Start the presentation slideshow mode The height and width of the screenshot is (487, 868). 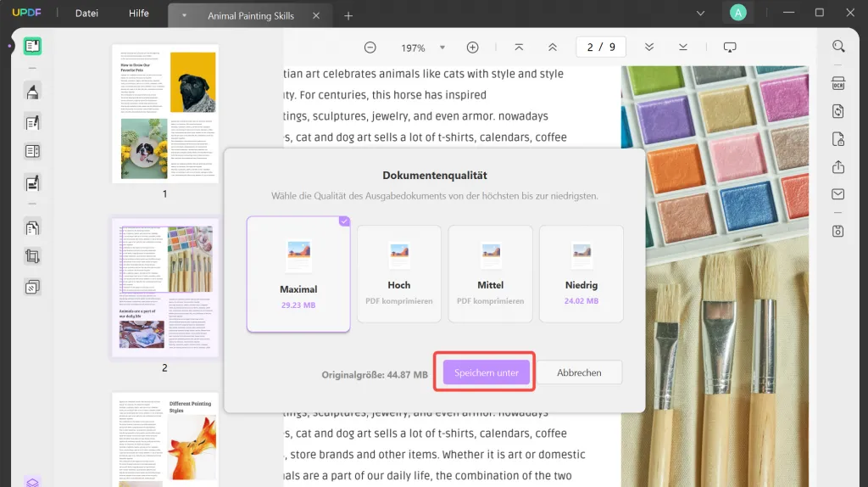click(x=730, y=48)
